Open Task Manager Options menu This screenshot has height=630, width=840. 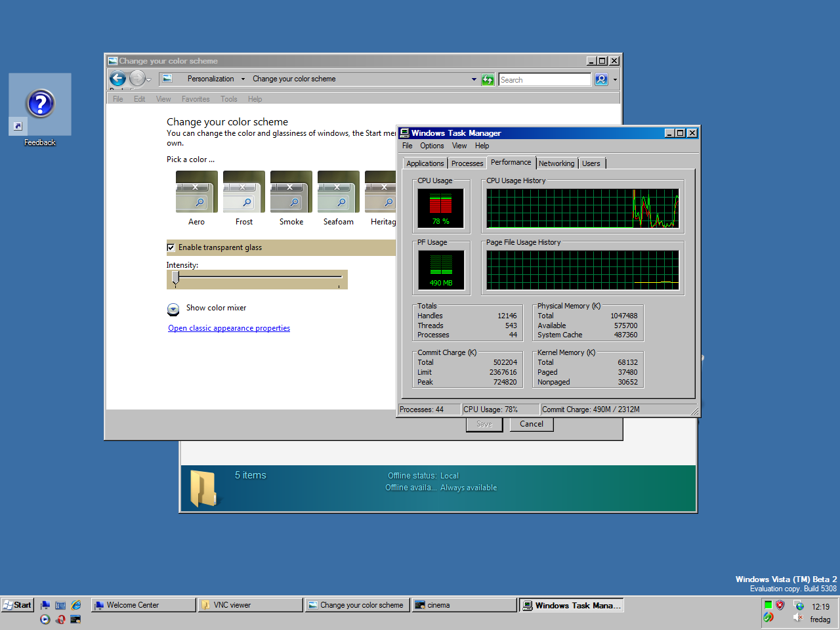pyautogui.click(x=432, y=146)
